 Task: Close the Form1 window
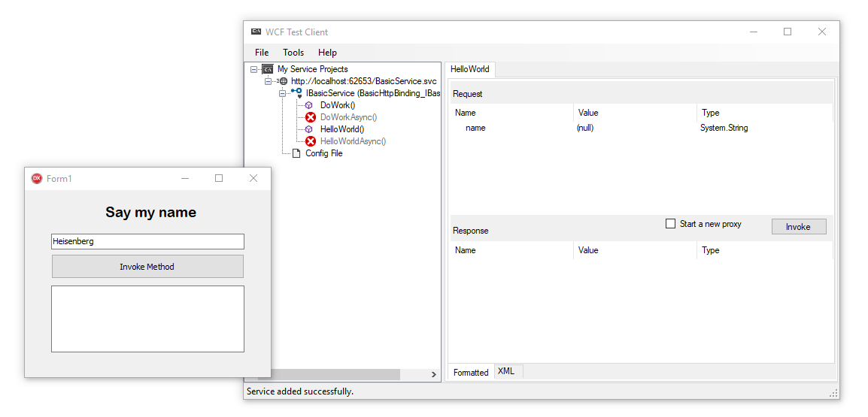coord(253,178)
